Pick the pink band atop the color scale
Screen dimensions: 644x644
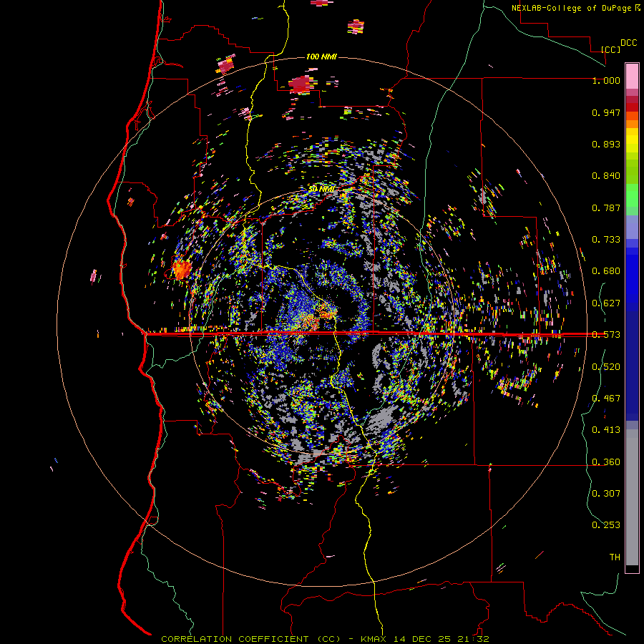(x=632, y=76)
